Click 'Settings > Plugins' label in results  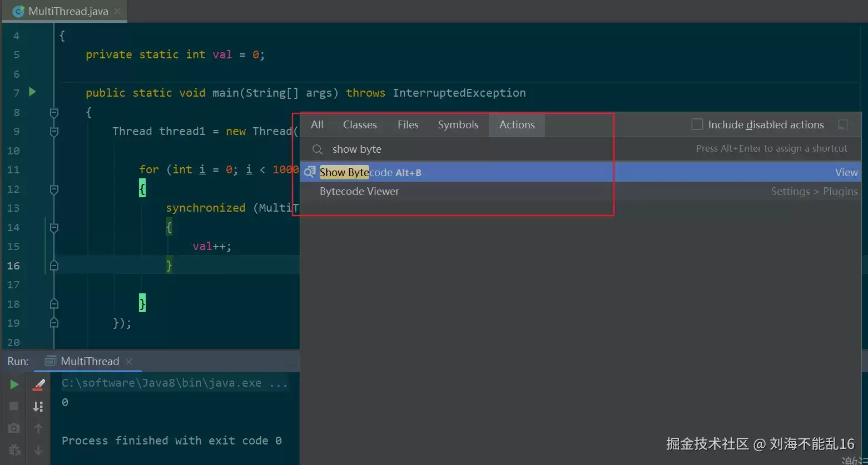814,191
